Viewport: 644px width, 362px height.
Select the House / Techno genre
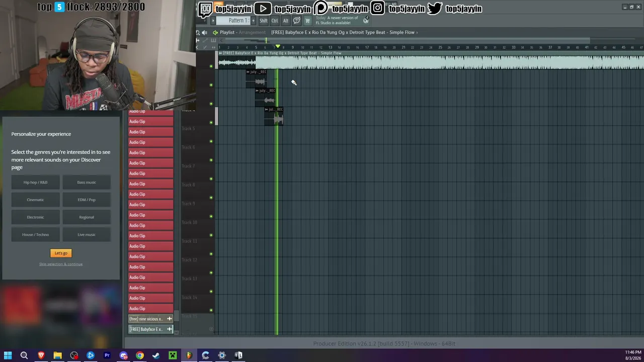click(35, 234)
